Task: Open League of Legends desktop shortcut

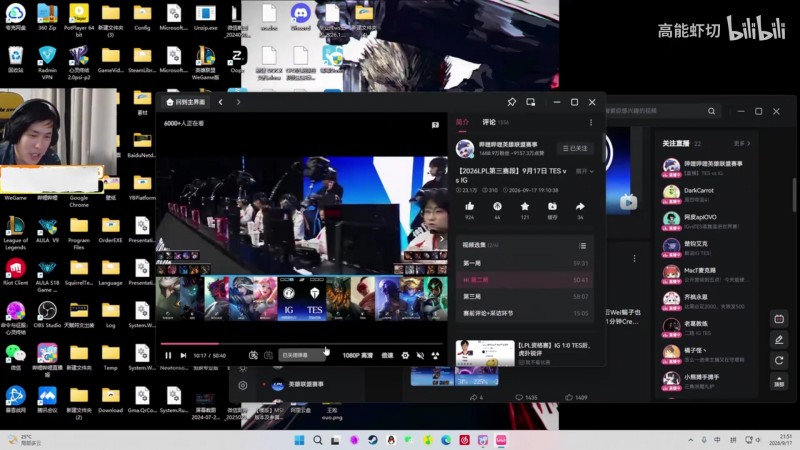Action: 15,233
